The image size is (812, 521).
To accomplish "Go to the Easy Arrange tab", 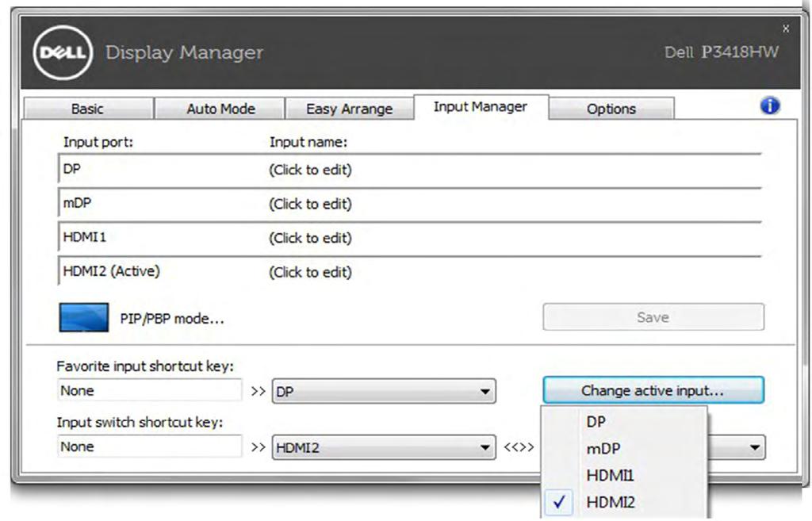I will click(349, 109).
